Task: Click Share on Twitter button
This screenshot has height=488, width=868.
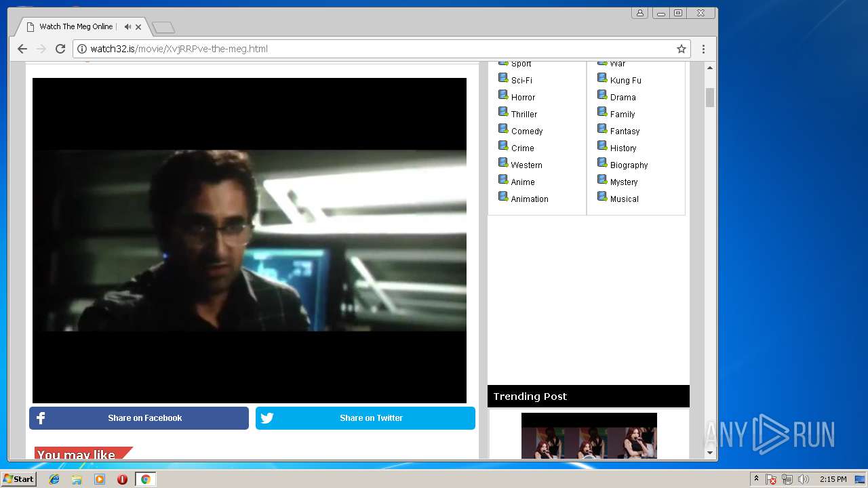Action: [x=366, y=418]
